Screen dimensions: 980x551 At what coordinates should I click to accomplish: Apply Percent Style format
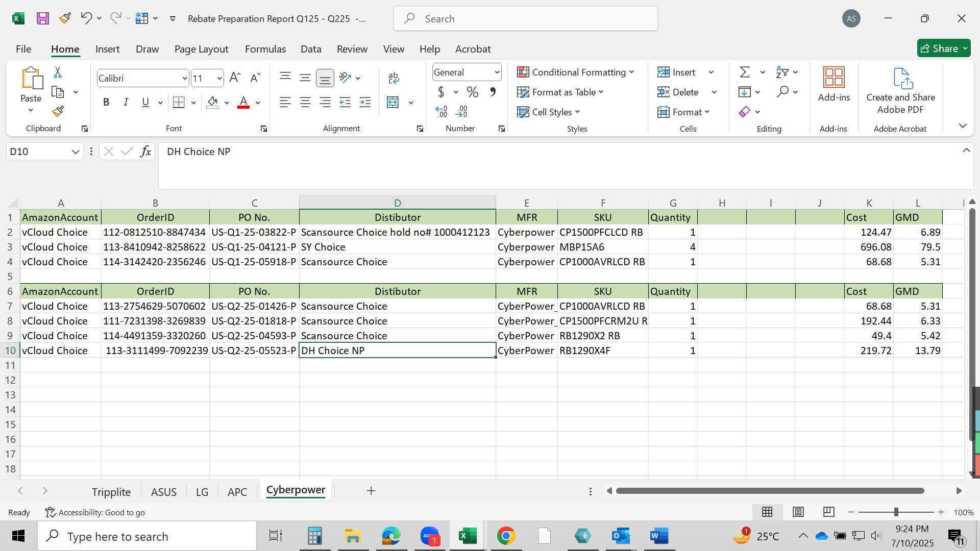(x=473, y=92)
